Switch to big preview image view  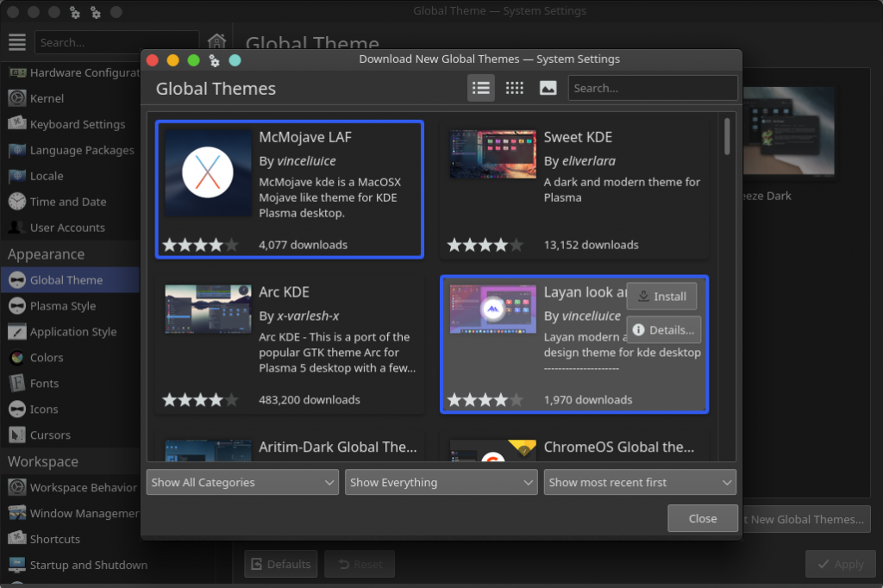pos(548,87)
